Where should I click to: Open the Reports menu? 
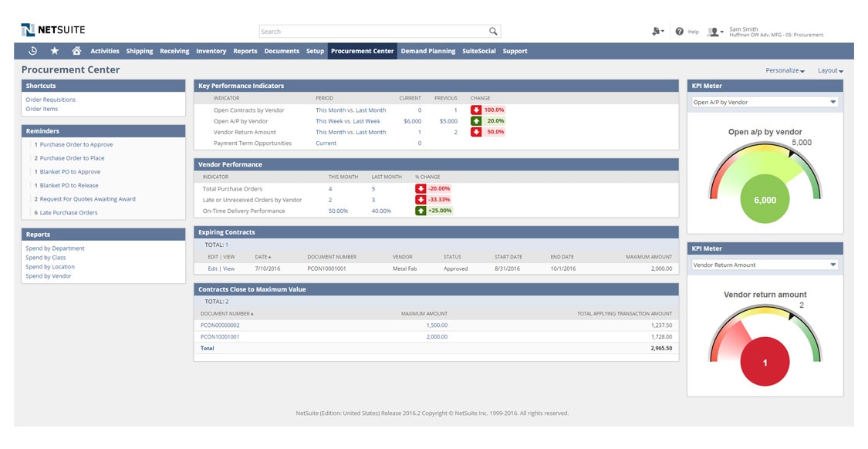pos(245,51)
